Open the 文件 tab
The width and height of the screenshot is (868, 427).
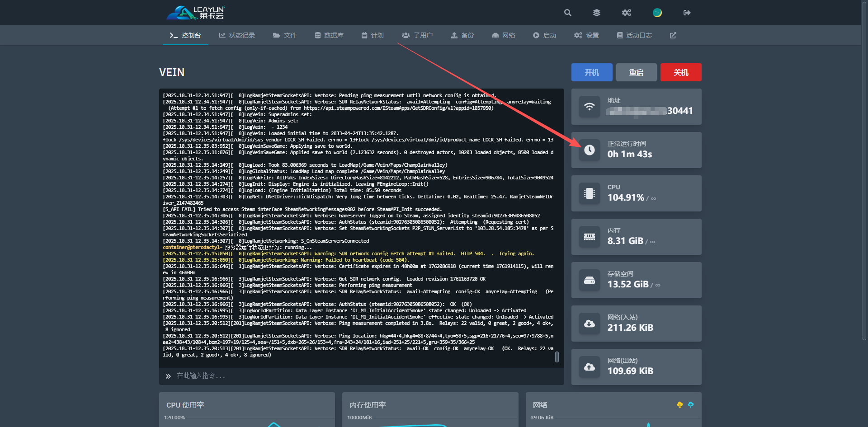285,35
